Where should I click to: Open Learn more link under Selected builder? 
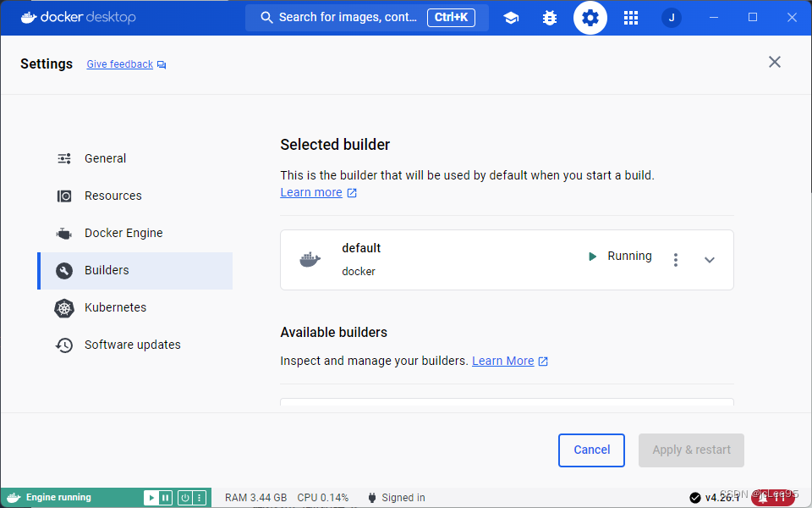311,192
